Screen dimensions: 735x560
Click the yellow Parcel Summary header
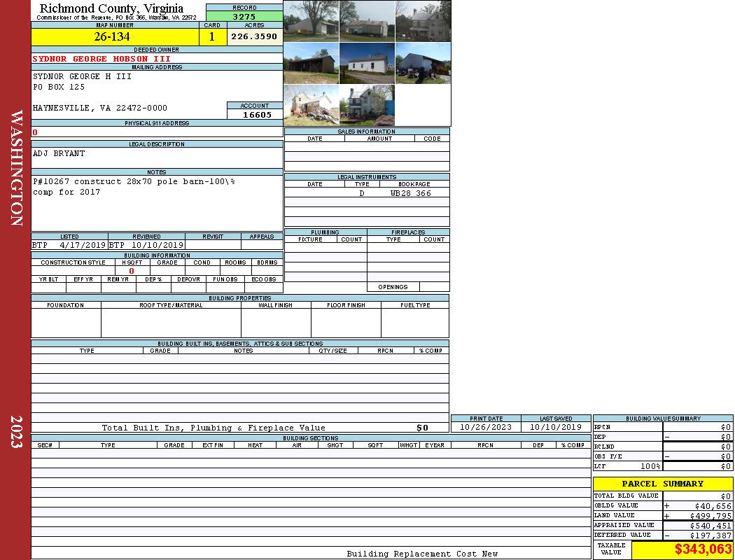tap(662, 484)
